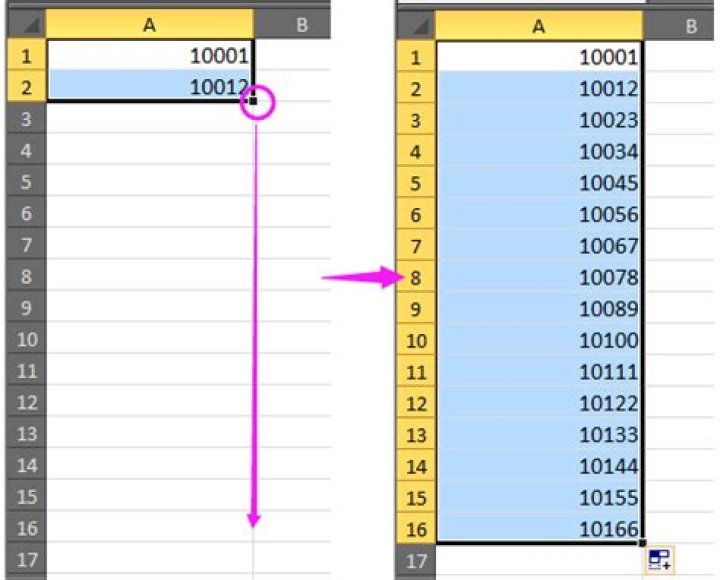Select column A header in the two-value sheet
This screenshot has width=720, height=580.
tap(150, 24)
